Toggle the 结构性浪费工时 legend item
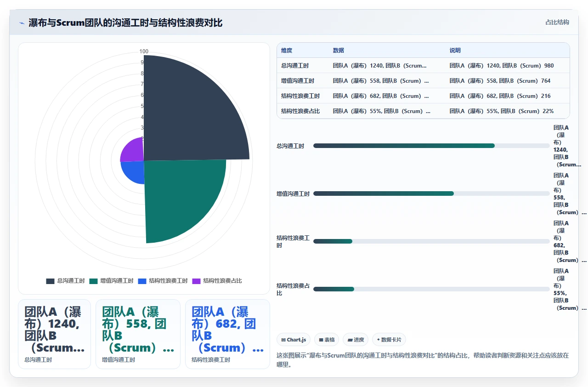The width and height of the screenshot is (588, 387). pyautogui.click(x=163, y=281)
